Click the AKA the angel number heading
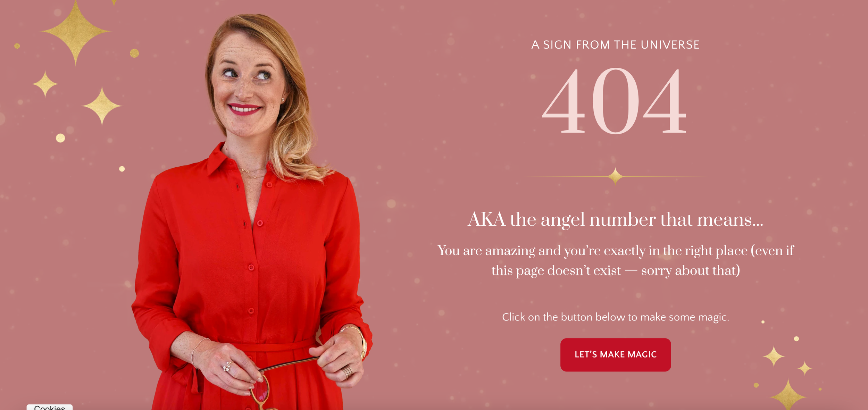The width and height of the screenshot is (868, 410). pos(615,219)
